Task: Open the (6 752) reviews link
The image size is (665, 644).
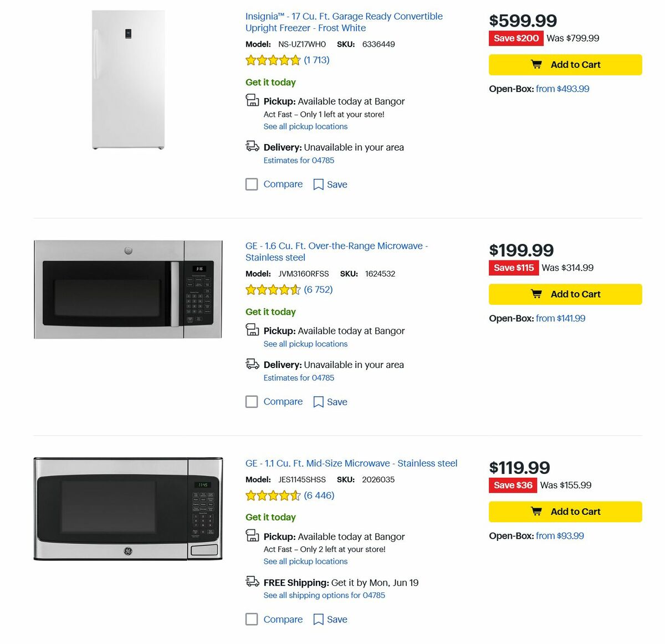Action: [x=318, y=289]
